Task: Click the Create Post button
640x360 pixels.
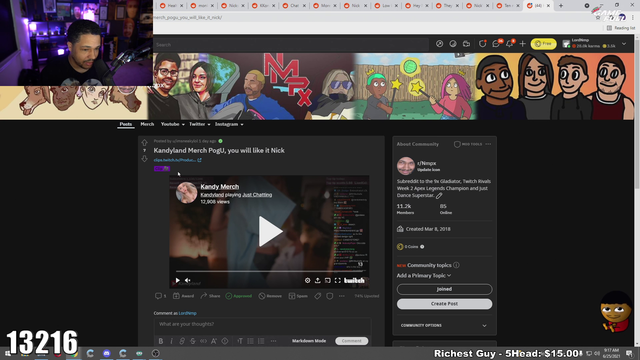Action: 444,304
